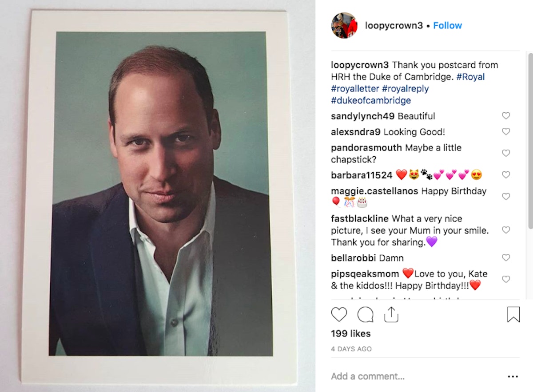
Task: Open comments via the speech bubble icon
Action: (365, 315)
